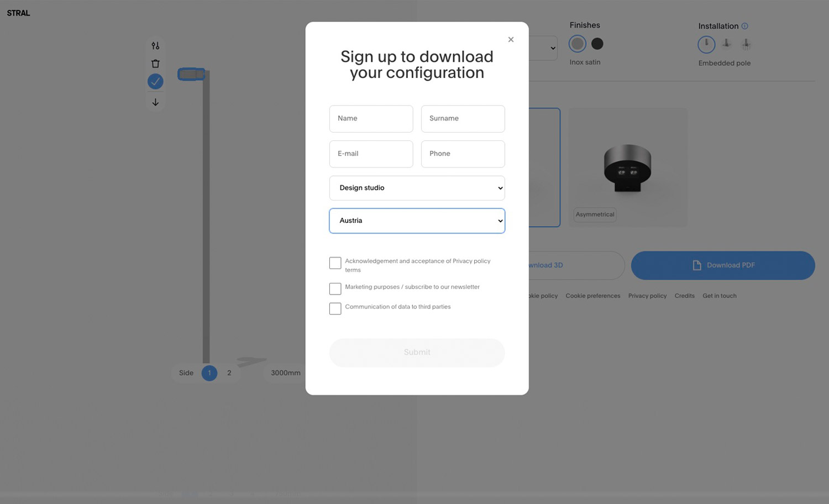
Task: Enable marketing newsletter subscription checkbox
Action: coord(335,288)
